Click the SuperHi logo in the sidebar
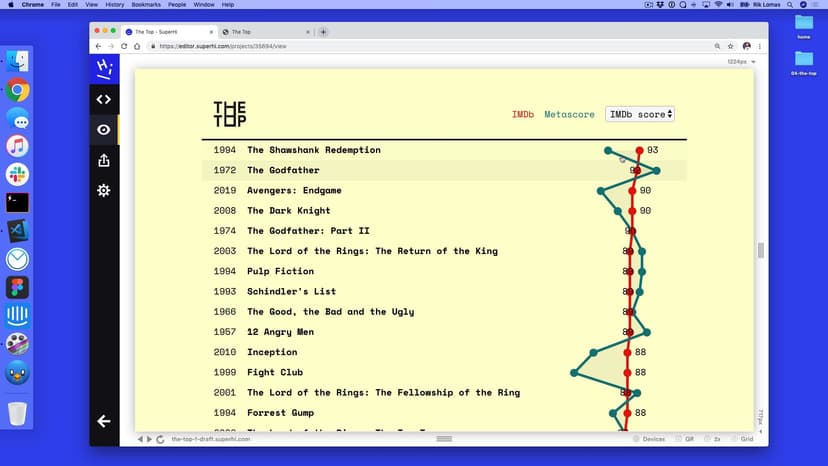This screenshot has height=466, width=828. point(103,68)
